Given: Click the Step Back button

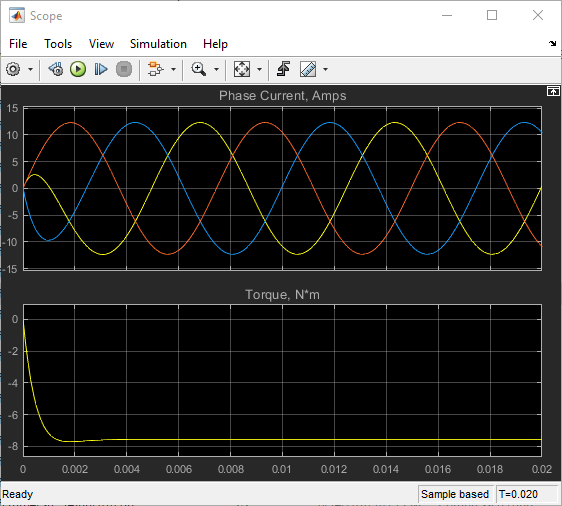Looking at the screenshot, I should click(56, 69).
